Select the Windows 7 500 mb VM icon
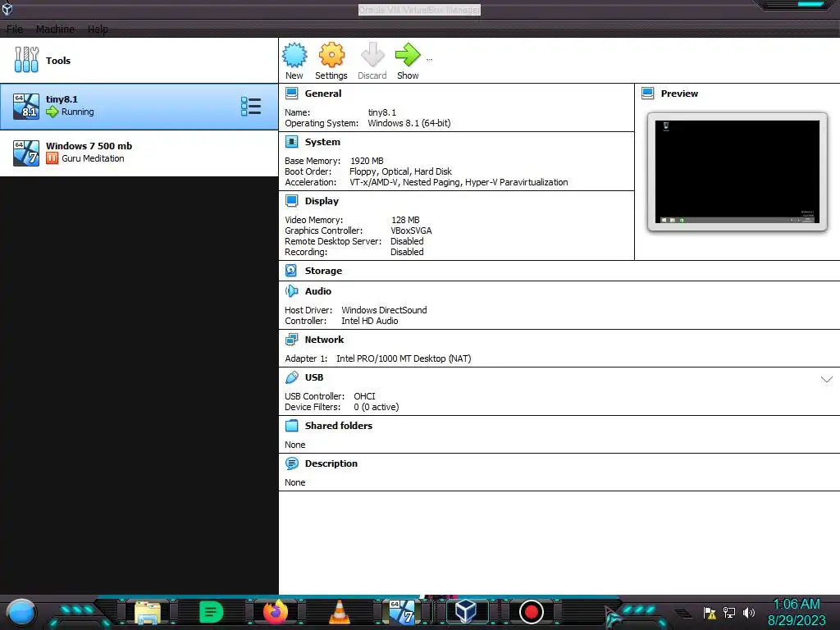This screenshot has height=630, width=840. [x=26, y=153]
